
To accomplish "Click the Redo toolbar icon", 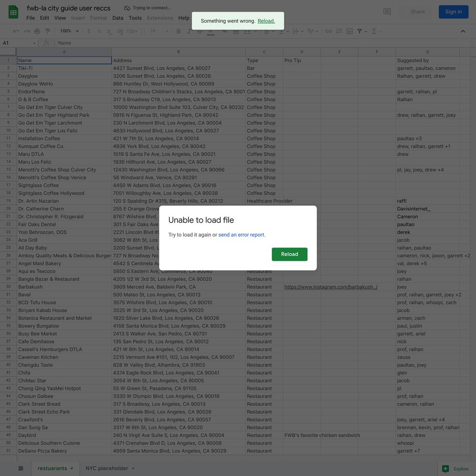I will point(27,31).
